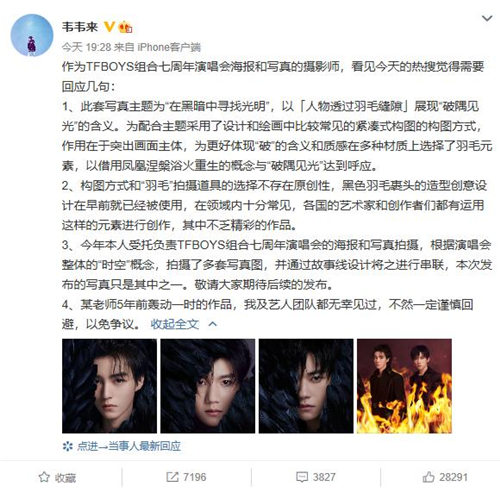Viewport: 500px width, 492px height.
Task: Like the post with the thumbs-up icon
Action: pyautogui.click(x=428, y=477)
